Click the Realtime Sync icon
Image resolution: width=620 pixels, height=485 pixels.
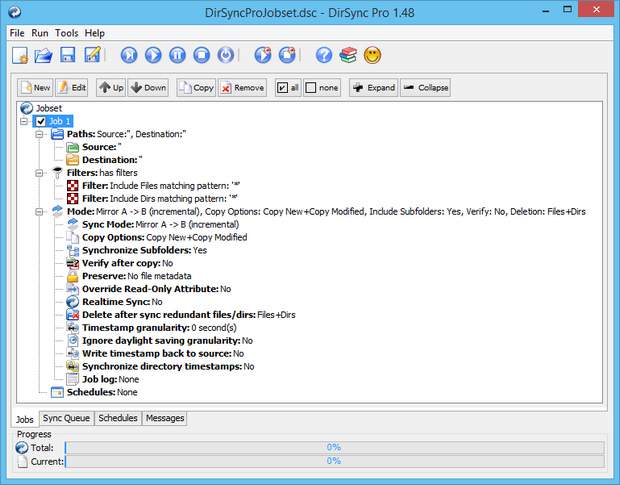click(73, 302)
